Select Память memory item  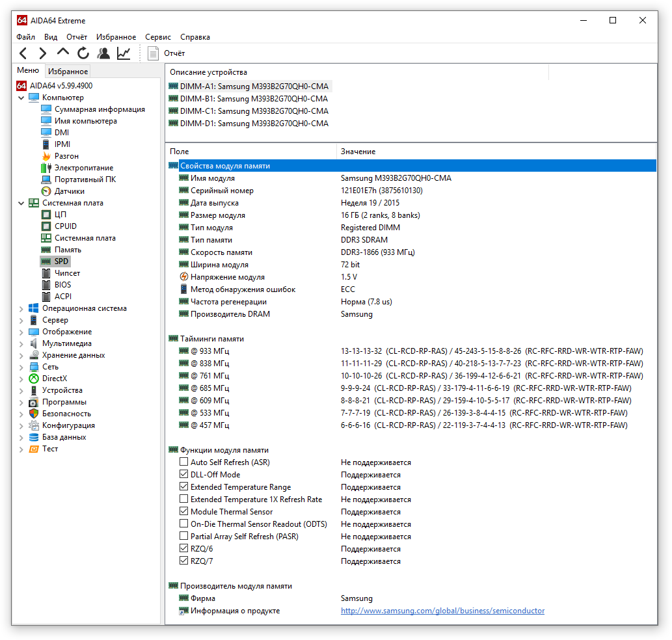(68, 250)
